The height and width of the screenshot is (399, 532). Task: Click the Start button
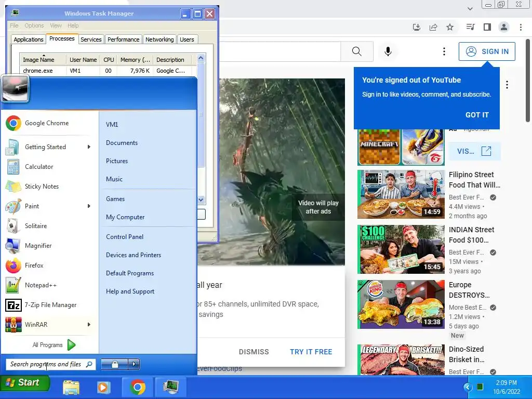pyautogui.click(x=24, y=383)
